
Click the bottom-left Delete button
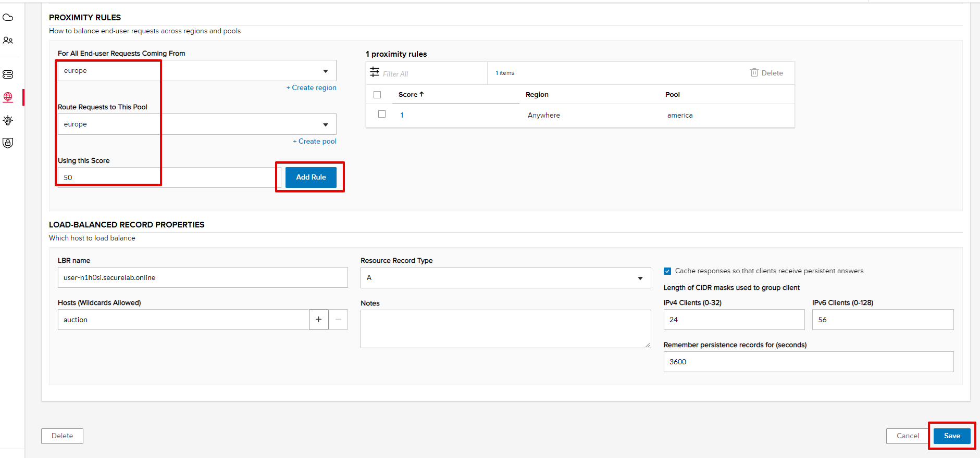[63, 436]
